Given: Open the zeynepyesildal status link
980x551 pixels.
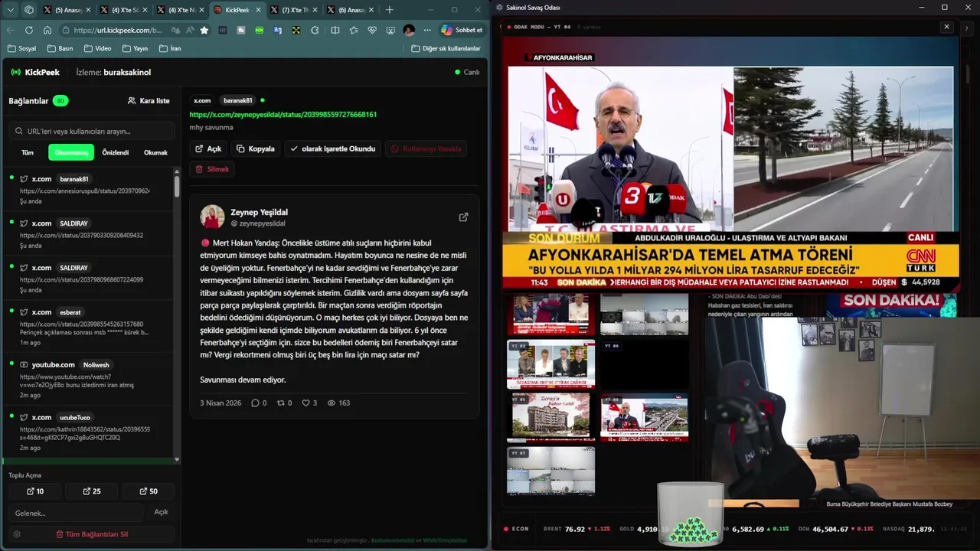Looking at the screenshot, I should [x=283, y=114].
